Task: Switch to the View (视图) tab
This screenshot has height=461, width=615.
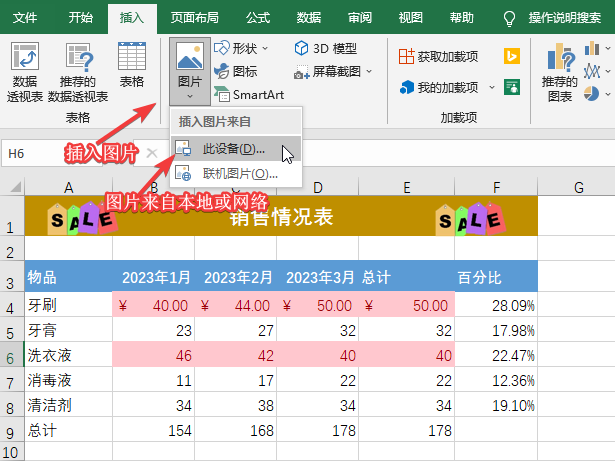Action: pyautogui.click(x=411, y=18)
